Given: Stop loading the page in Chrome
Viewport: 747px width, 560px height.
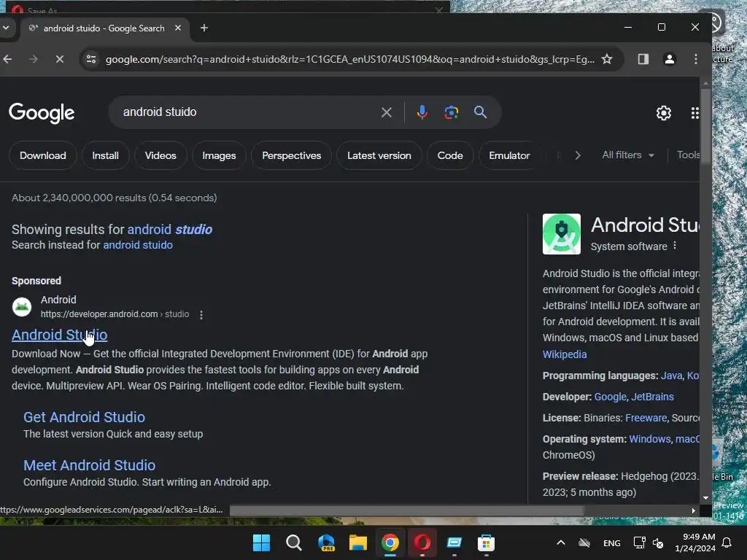Looking at the screenshot, I should point(60,59).
